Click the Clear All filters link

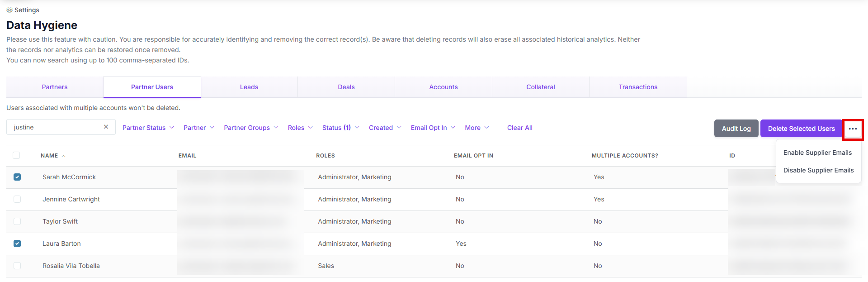519,128
